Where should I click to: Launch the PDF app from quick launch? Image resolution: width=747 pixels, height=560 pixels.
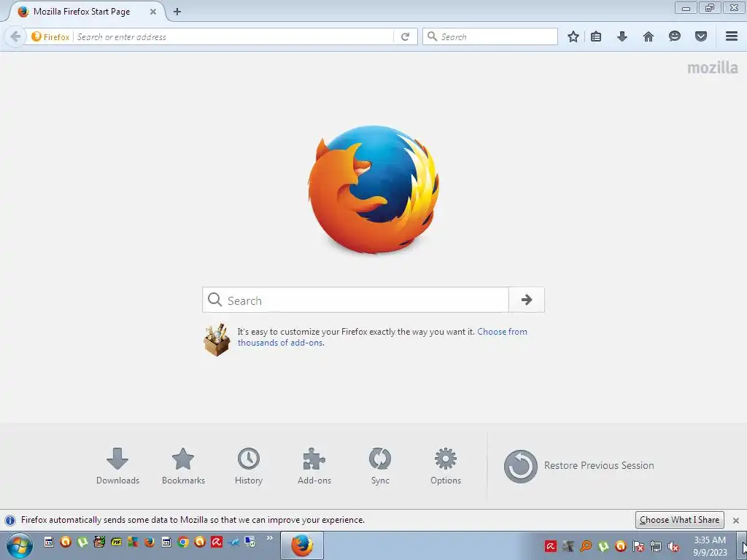[116, 542]
